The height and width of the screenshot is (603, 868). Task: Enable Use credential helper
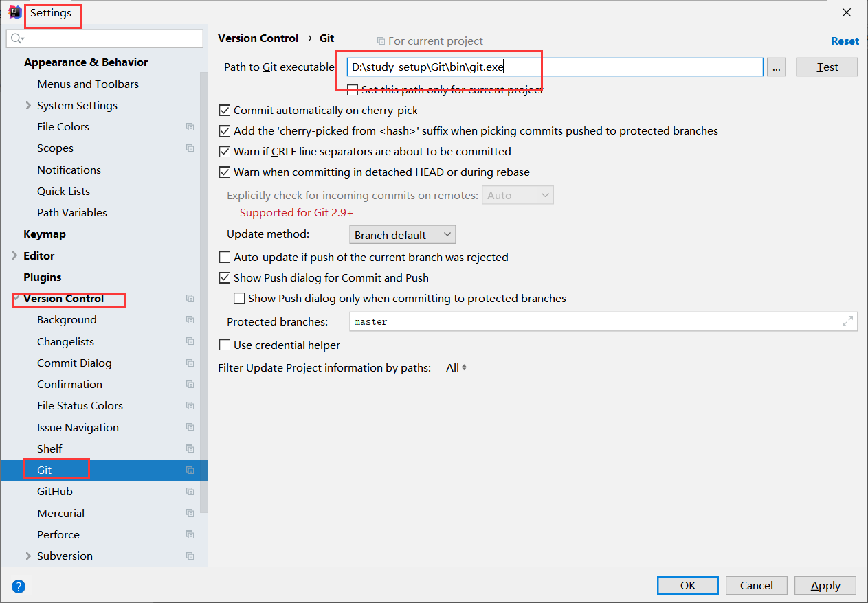224,345
